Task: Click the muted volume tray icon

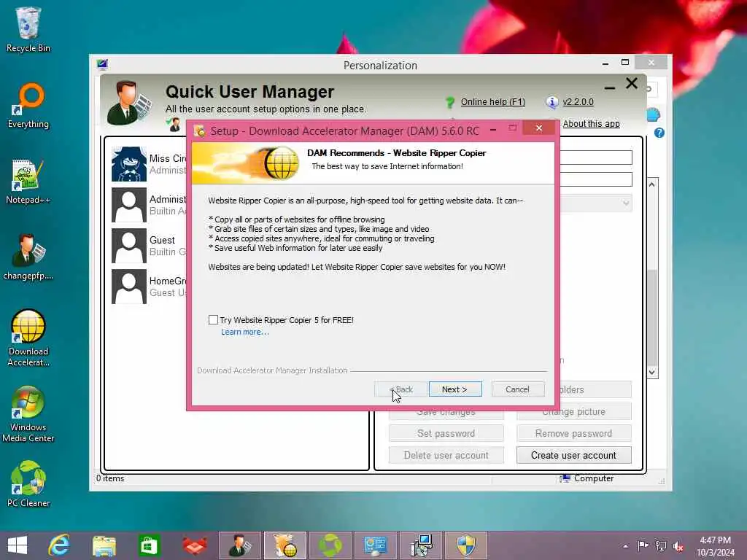Action: click(678, 546)
